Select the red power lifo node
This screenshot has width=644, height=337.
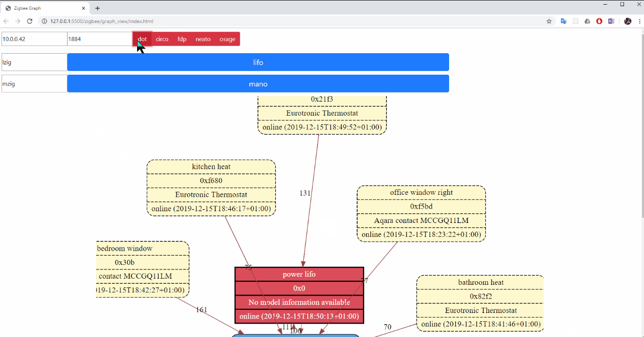pos(299,295)
